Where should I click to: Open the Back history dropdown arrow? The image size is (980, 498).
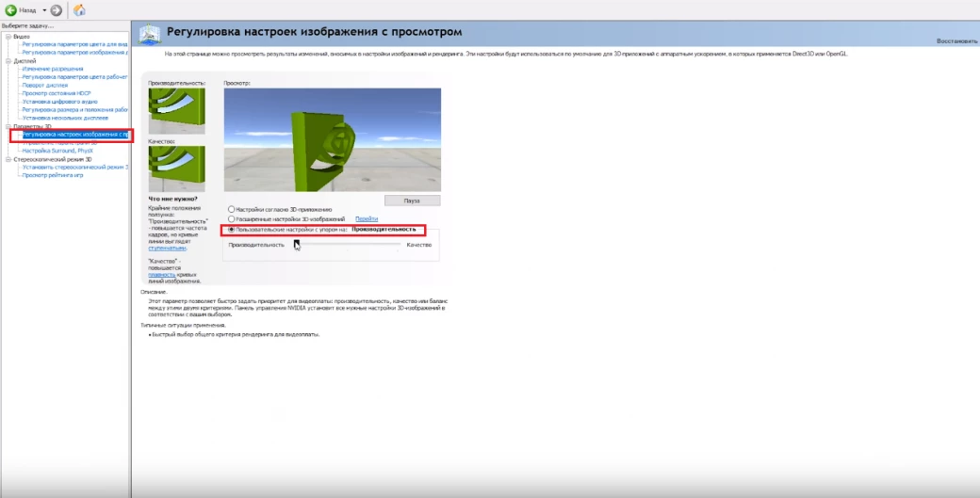point(43,9)
